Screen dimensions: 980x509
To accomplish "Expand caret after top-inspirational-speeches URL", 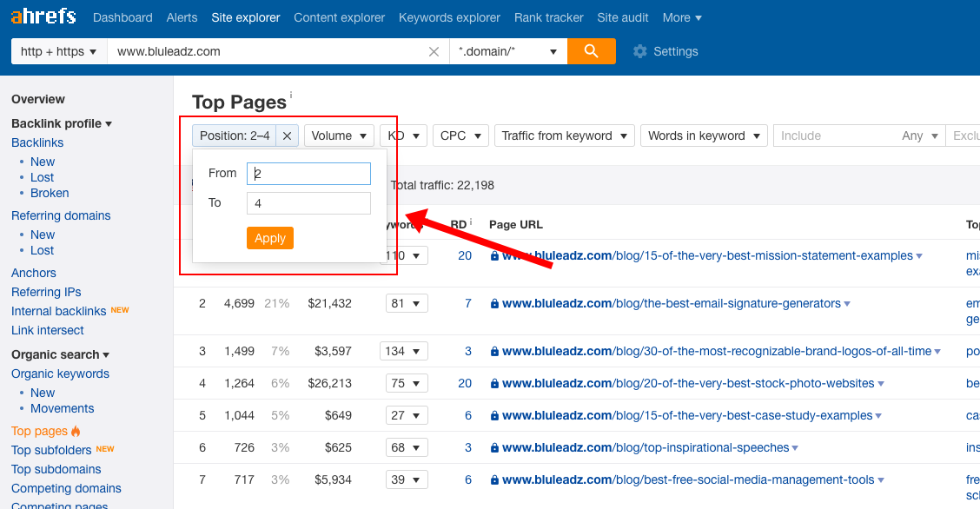I will tap(795, 448).
